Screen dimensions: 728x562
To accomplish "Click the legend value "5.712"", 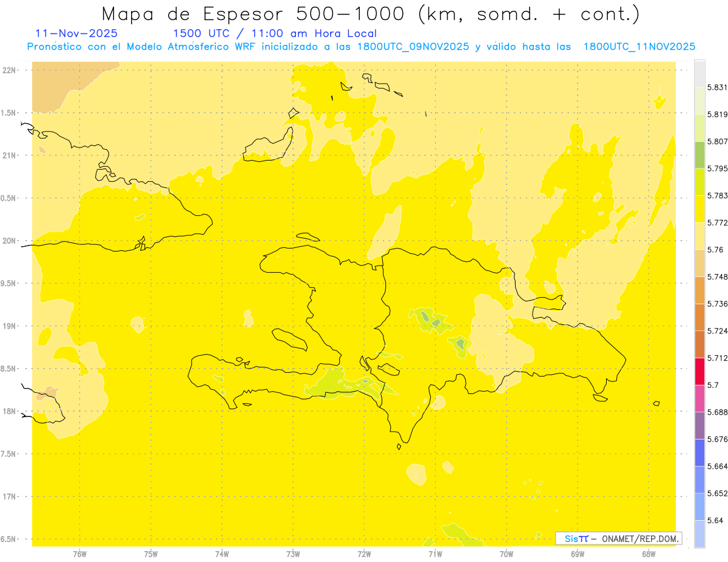I will tap(717, 357).
